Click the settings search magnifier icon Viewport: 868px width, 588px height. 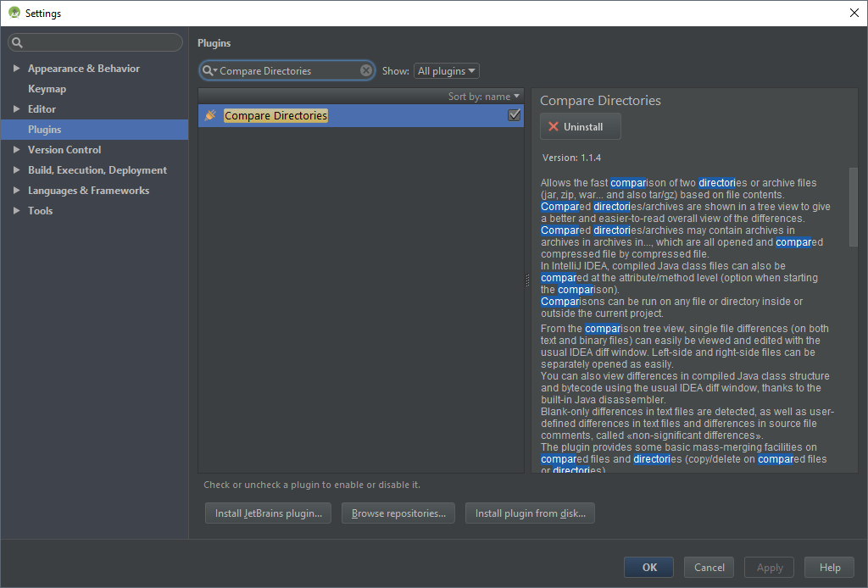(x=17, y=42)
